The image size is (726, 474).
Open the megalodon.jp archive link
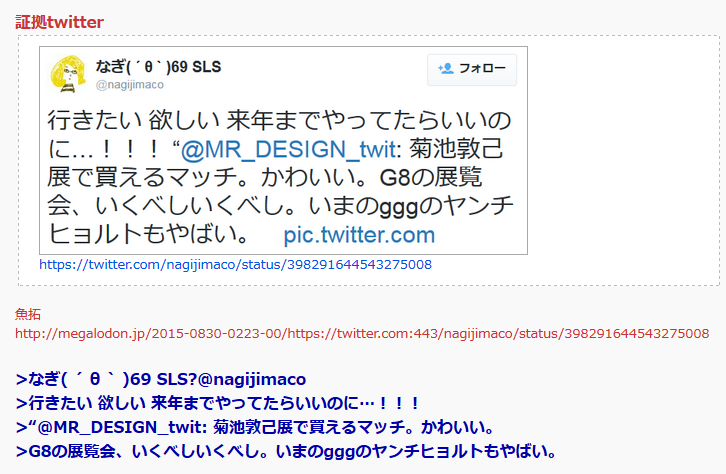click(362, 333)
